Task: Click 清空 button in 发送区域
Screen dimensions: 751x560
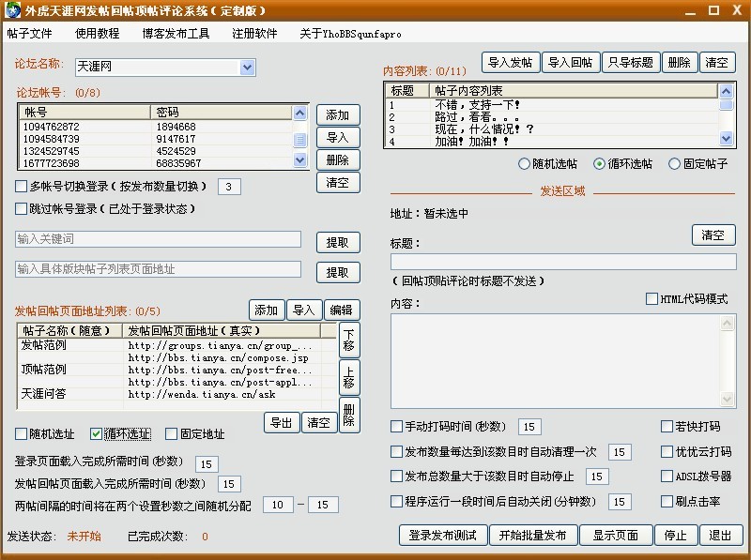Action: coord(713,235)
